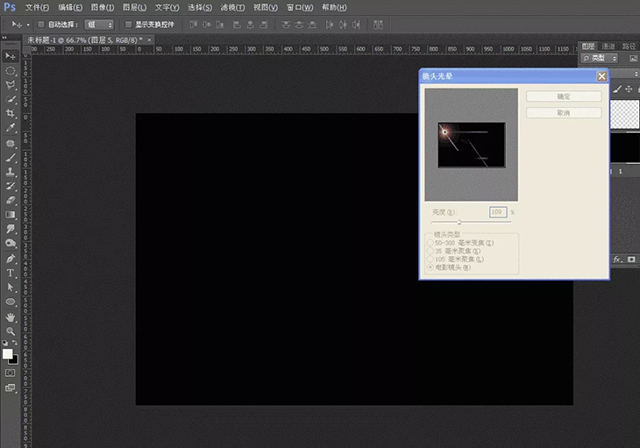Select the Hand tool
Screen dimensions: 640x448
11,316
